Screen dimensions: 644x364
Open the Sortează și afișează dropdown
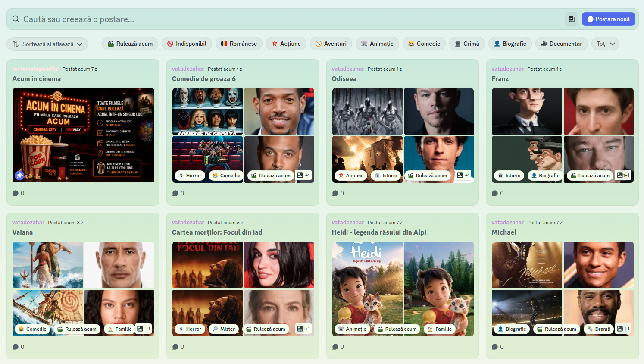pyautogui.click(x=47, y=44)
